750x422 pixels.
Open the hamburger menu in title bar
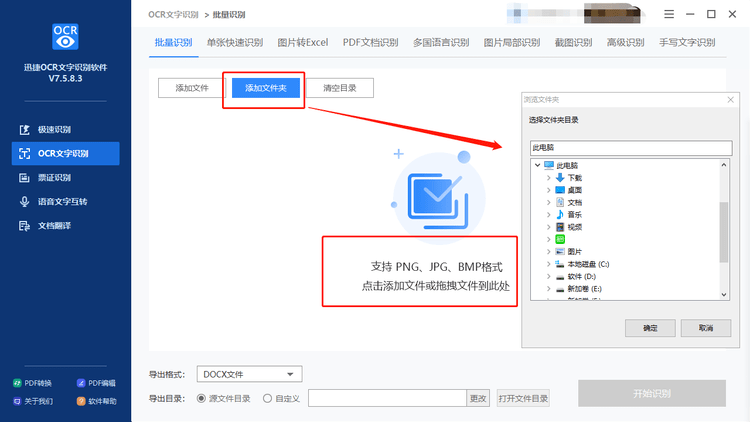coord(669,14)
